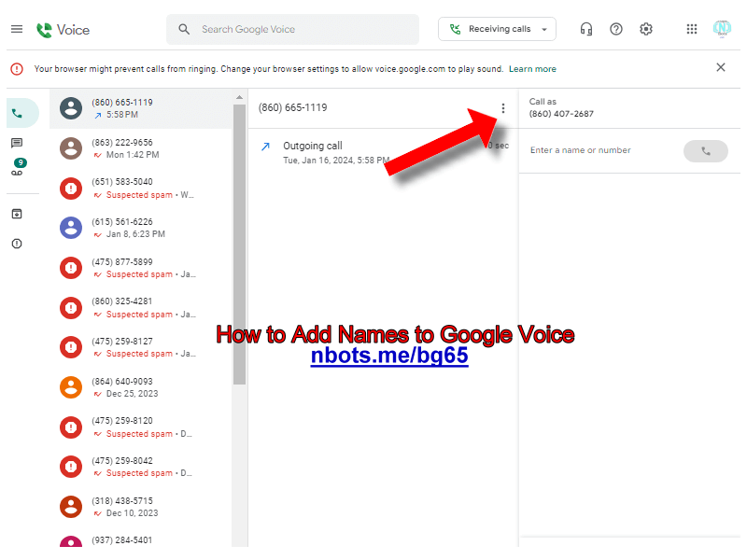Open call entry (864) 640-9093
747x560 pixels.
pyautogui.click(x=141, y=387)
